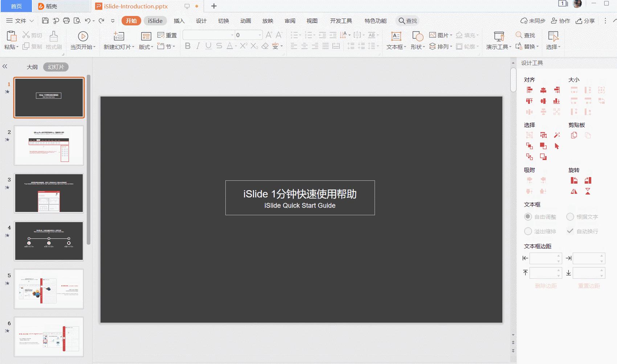The image size is (617, 364).
Task: Expand the 替换 replace dropdown
Action: pos(537,46)
